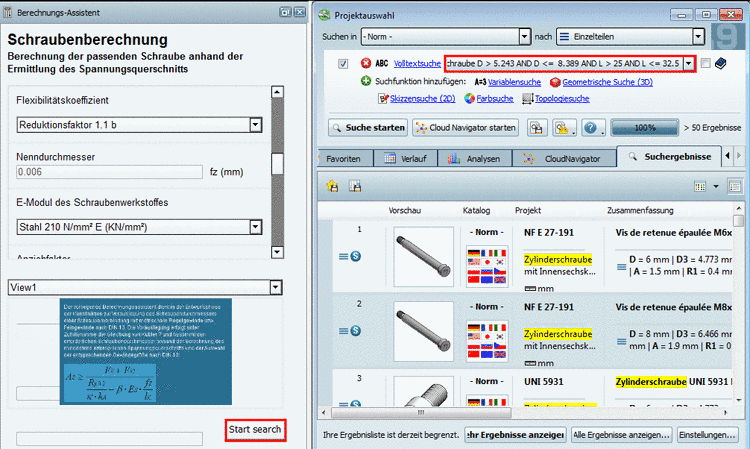Switch to the Analysen tab

click(475, 159)
